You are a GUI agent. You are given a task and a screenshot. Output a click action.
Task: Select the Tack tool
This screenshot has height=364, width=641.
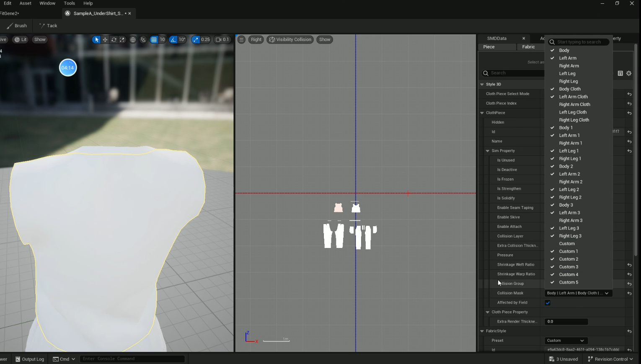pyautogui.click(x=48, y=26)
